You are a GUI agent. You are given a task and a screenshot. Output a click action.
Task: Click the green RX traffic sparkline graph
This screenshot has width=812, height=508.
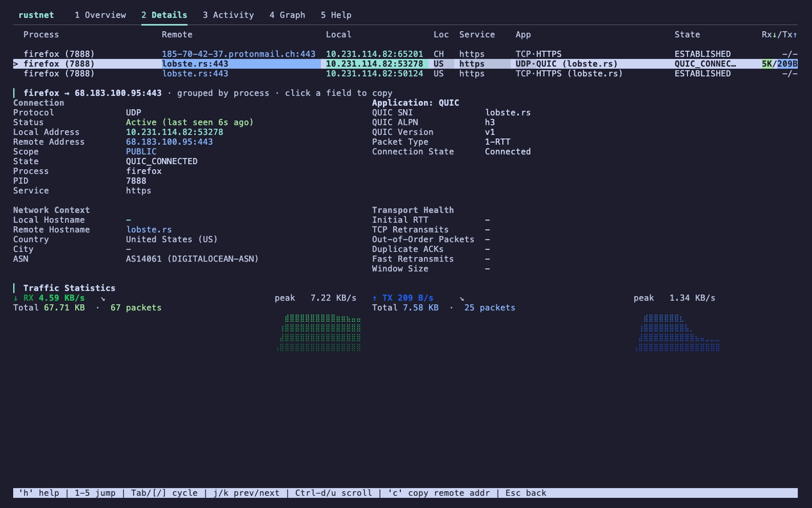(319, 333)
